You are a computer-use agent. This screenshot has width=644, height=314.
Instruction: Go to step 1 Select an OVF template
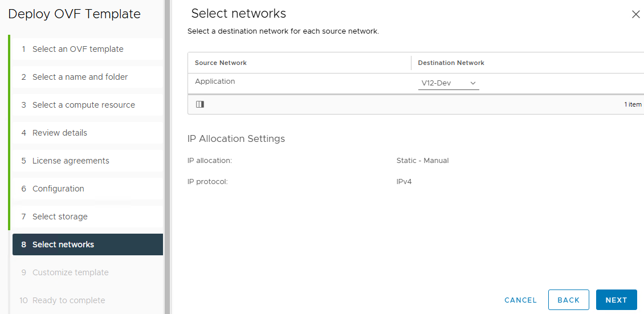click(78, 49)
